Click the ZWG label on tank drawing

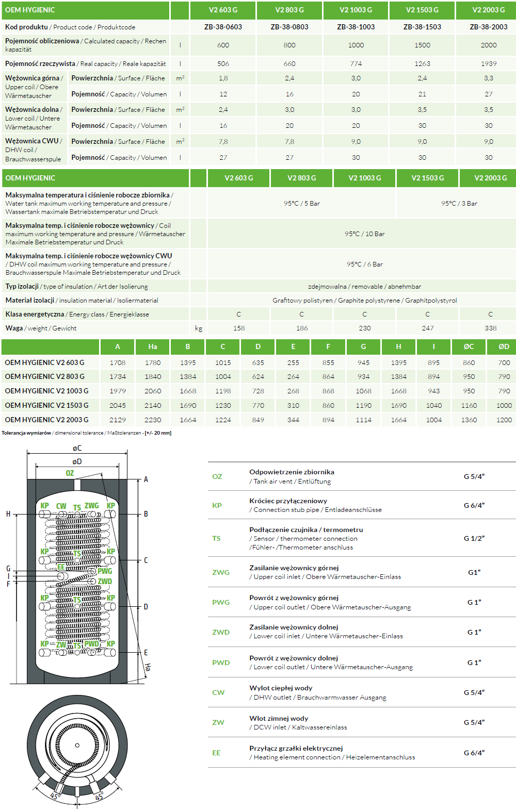[91, 506]
